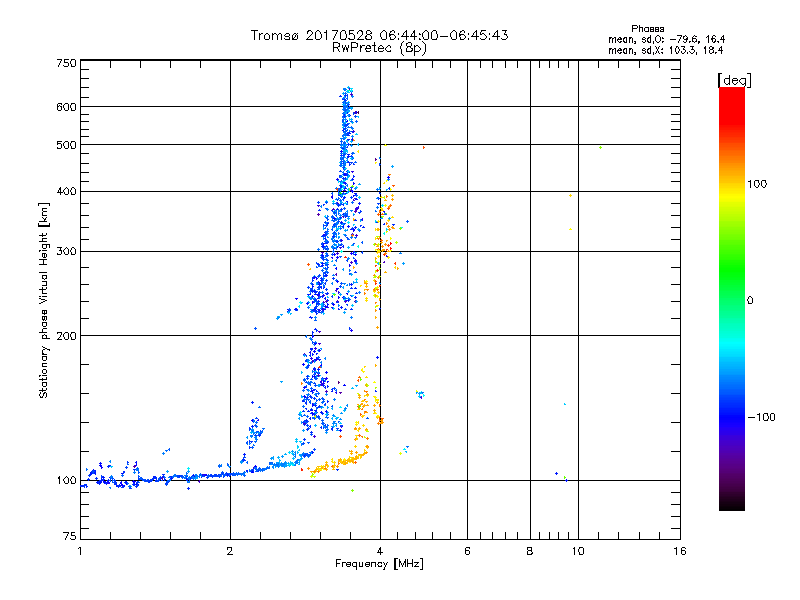Select 'mean, sd,O: -79.6, 16.4' line
The image size is (800, 600).
pos(666,39)
